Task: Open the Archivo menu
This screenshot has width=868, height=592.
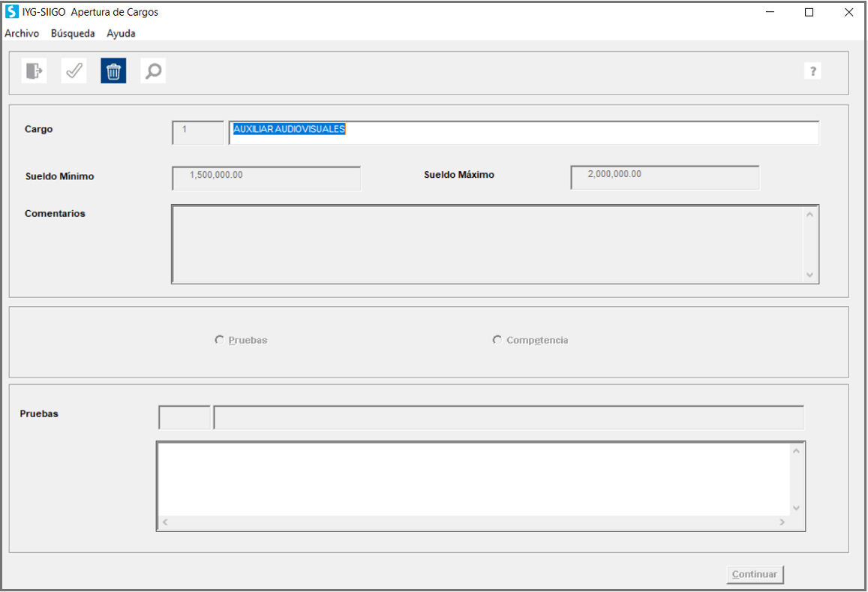Action: (x=23, y=33)
